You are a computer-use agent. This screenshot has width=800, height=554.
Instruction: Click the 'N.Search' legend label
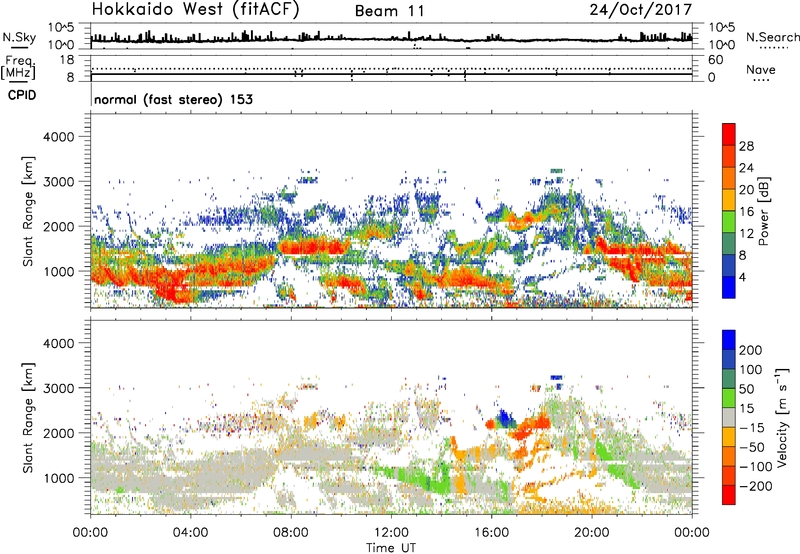click(x=772, y=37)
